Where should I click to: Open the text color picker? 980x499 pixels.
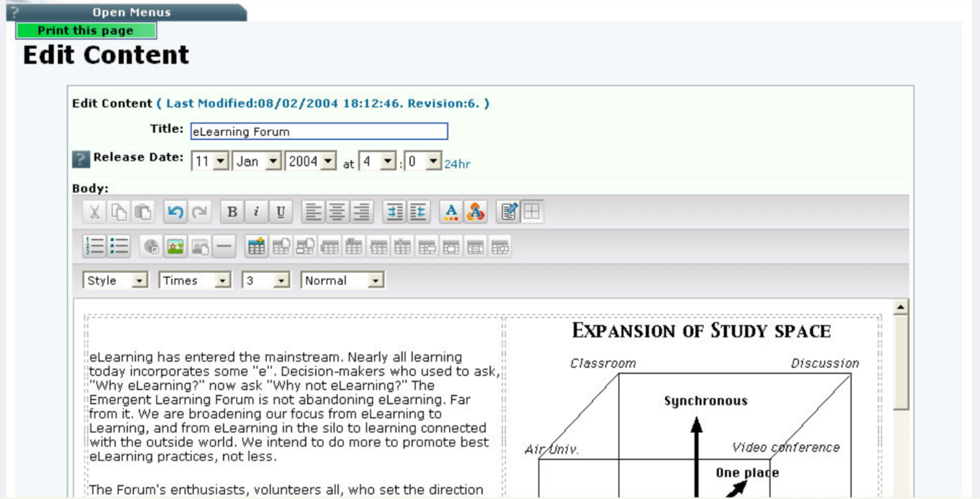coord(451,212)
